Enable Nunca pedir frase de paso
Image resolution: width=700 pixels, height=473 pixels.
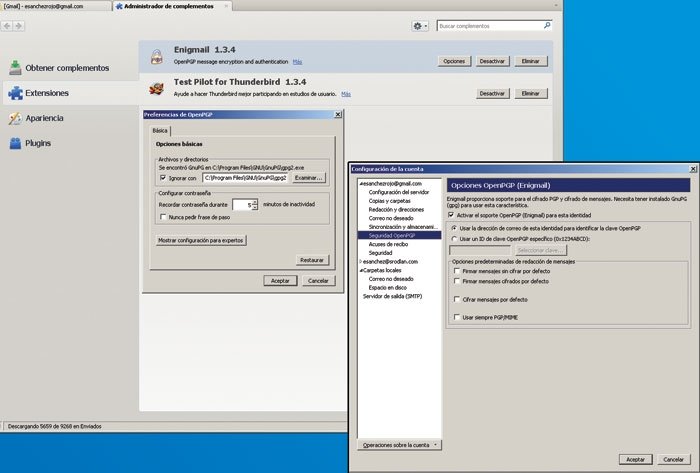(x=163, y=217)
